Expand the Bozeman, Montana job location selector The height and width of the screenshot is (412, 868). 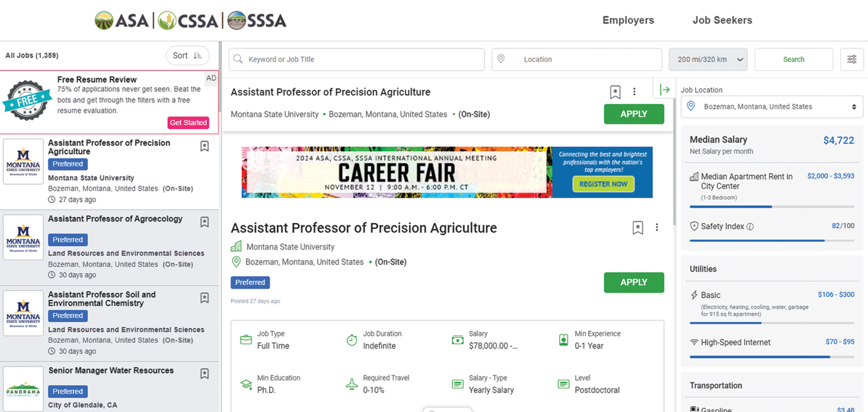[772, 107]
